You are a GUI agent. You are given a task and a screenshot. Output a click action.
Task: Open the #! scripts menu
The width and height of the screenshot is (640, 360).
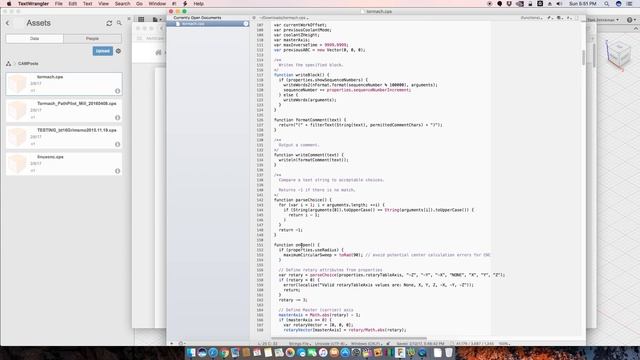(174, 4)
